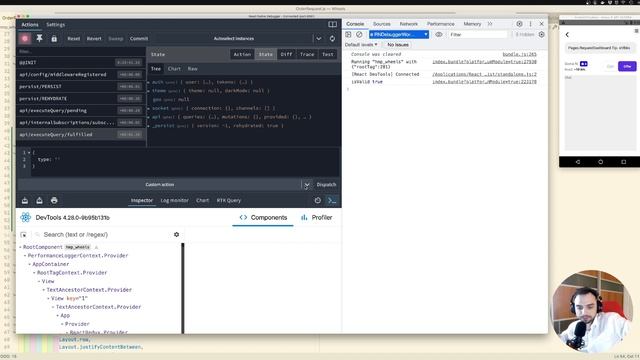The width and height of the screenshot is (640, 360).
Task: Switch monitor to Chart in the bottom bar
Action: pyautogui.click(x=202, y=201)
